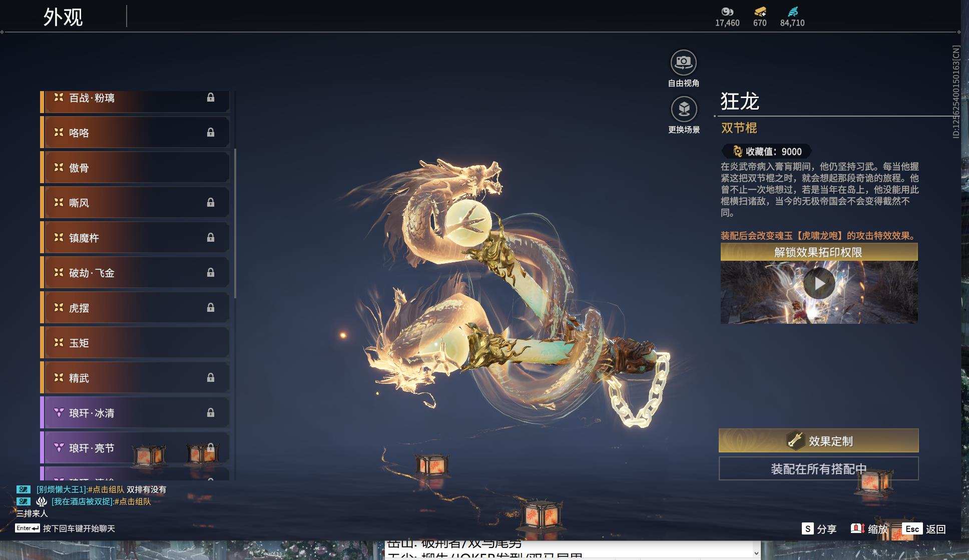Click the effect preview video thumbnail
969x560 pixels.
click(x=819, y=292)
